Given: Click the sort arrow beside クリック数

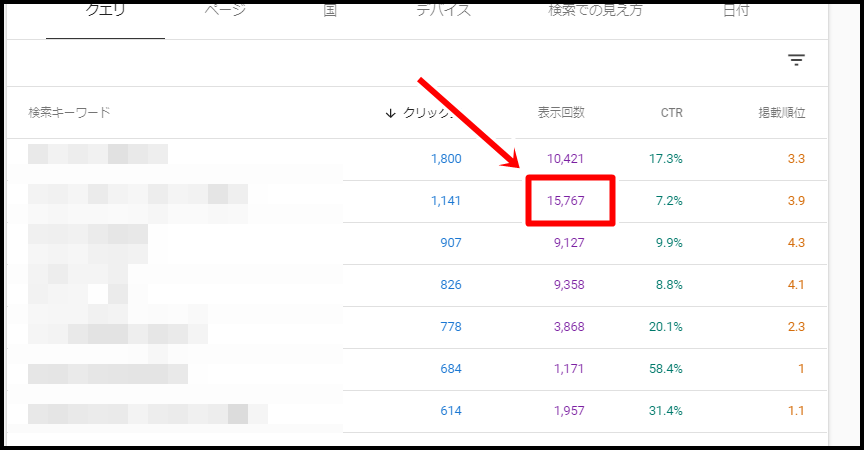Looking at the screenshot, I should (x=390, y=113).
